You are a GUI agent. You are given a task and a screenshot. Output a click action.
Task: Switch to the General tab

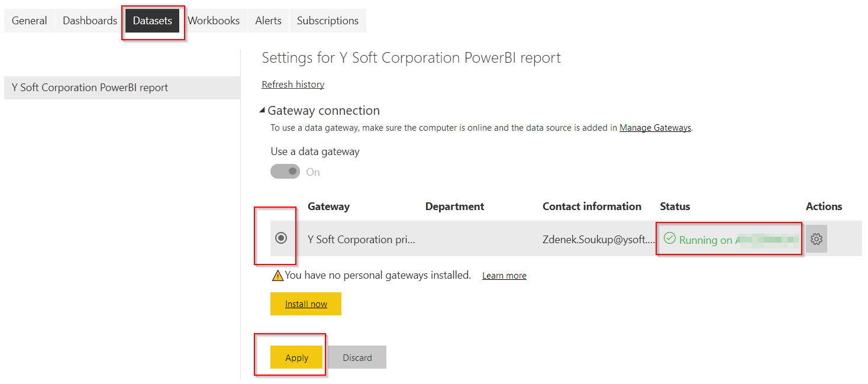30,21
